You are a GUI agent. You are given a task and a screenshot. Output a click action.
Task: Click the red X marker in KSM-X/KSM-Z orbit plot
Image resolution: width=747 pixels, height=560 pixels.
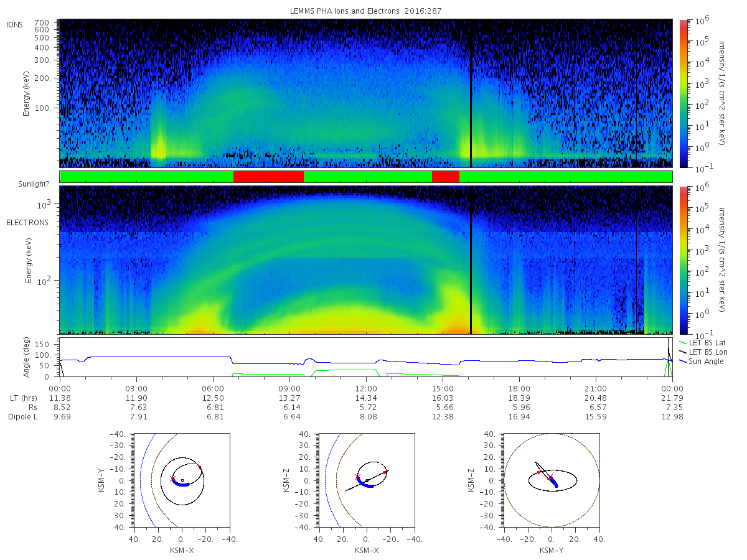click(357, 477)
